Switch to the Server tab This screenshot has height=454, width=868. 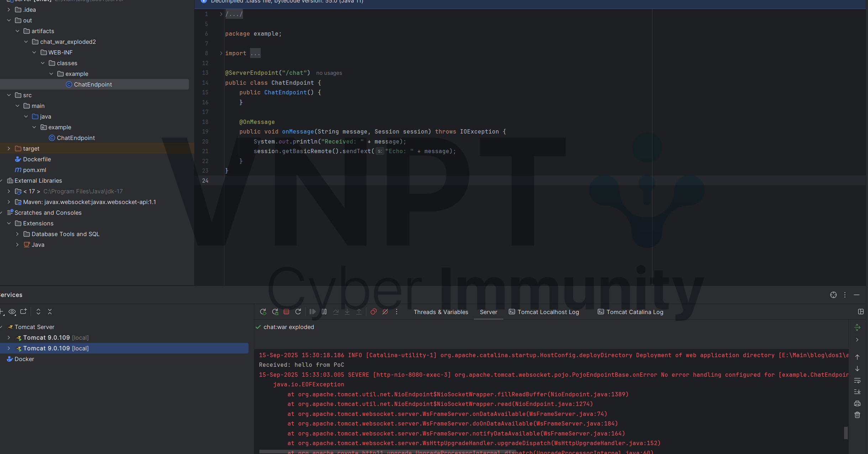pos(488,312)
